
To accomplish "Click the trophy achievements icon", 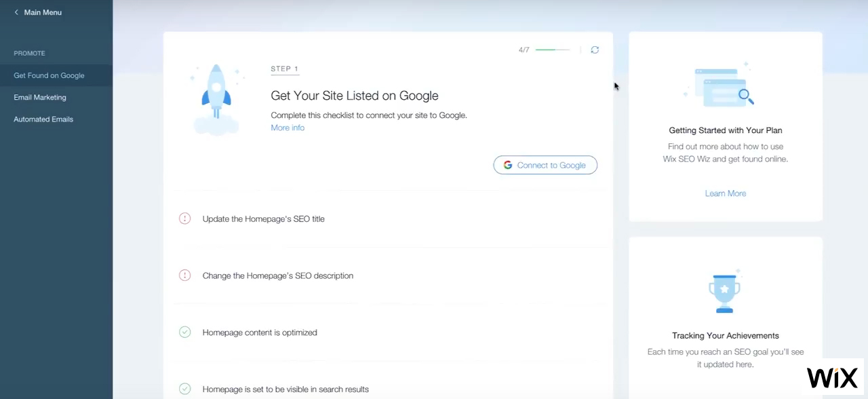I will coord(725,292).
